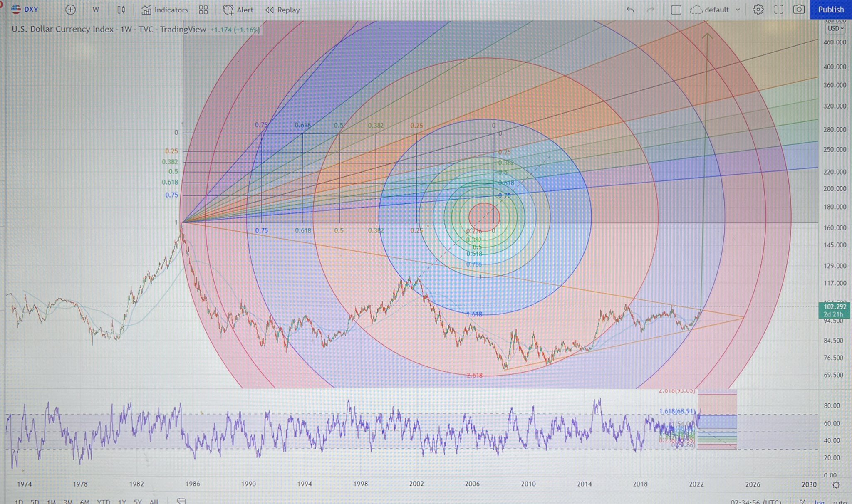This screenshot has height=504, width=852.
Task: Take a snapshot with the camera icon
Action: point(799,10)
